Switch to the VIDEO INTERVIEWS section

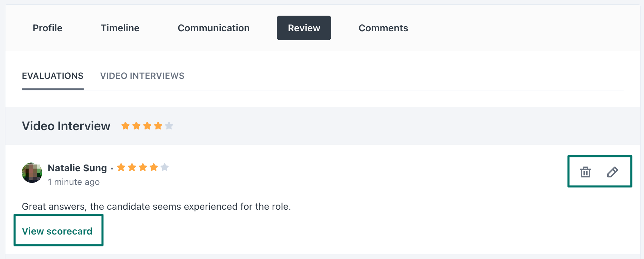[x=142, y=76]
